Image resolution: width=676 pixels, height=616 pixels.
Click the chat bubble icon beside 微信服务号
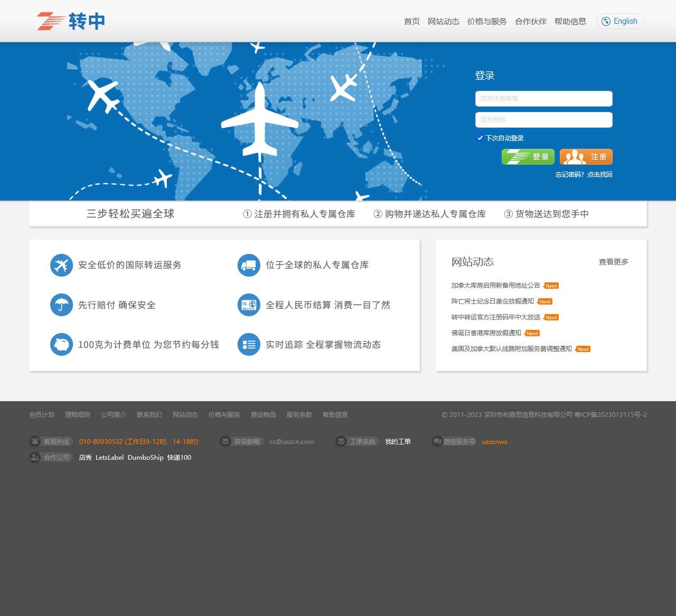[x=437, y=441]
